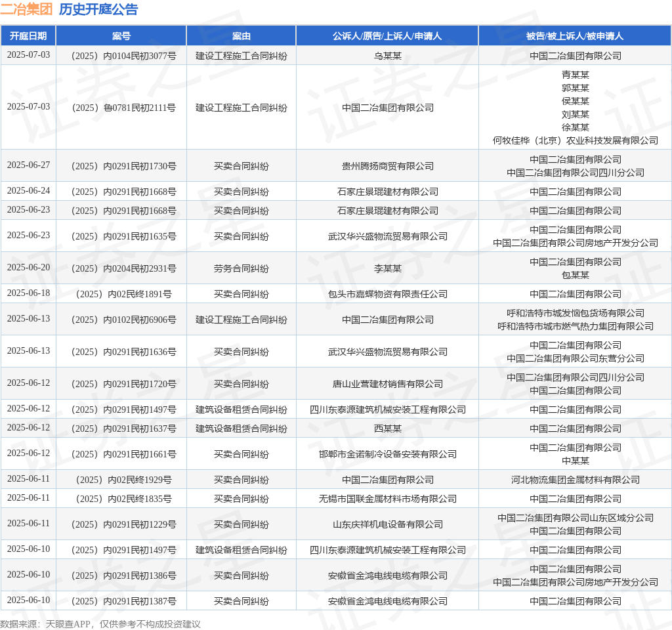The height and width of the screenshot is (630, 672).
Task: Select case number (2025)内0291民初1661号
Action: point(121,454)
